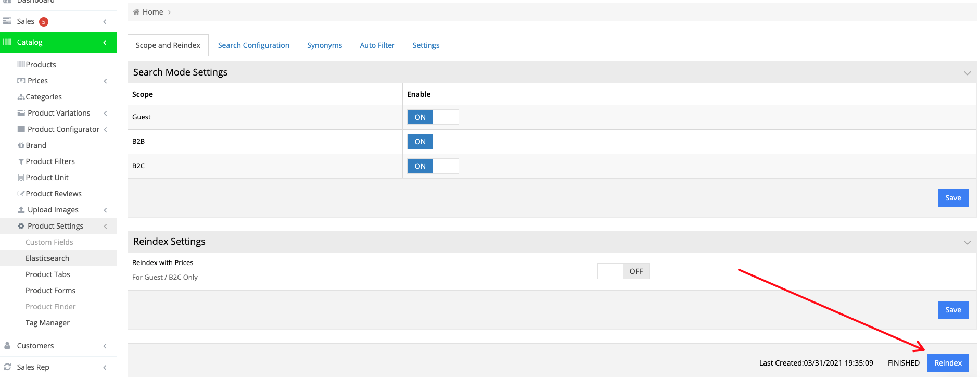
Task: Save the Search Mode Settings
Action: [952, 198]
